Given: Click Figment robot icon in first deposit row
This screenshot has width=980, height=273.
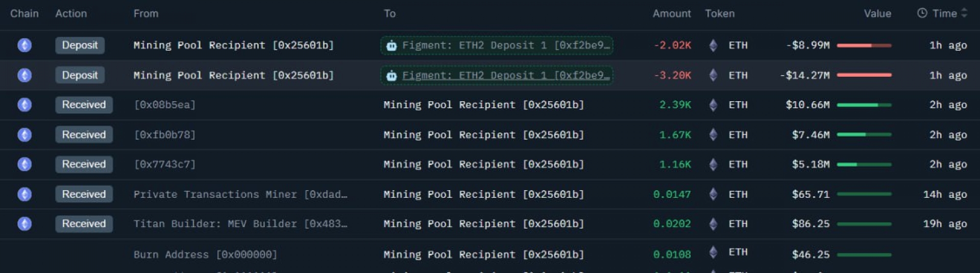Looking at the screenshot, I should tap(391, 45).
